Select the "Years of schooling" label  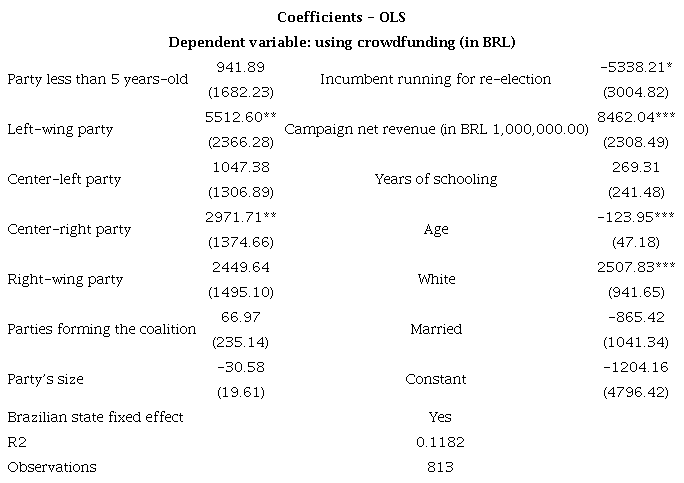point(436,179)
